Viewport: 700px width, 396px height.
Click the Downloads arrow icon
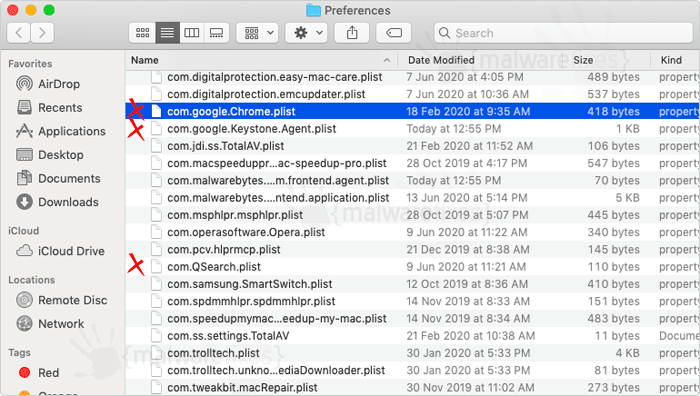[x=25, y=202]
